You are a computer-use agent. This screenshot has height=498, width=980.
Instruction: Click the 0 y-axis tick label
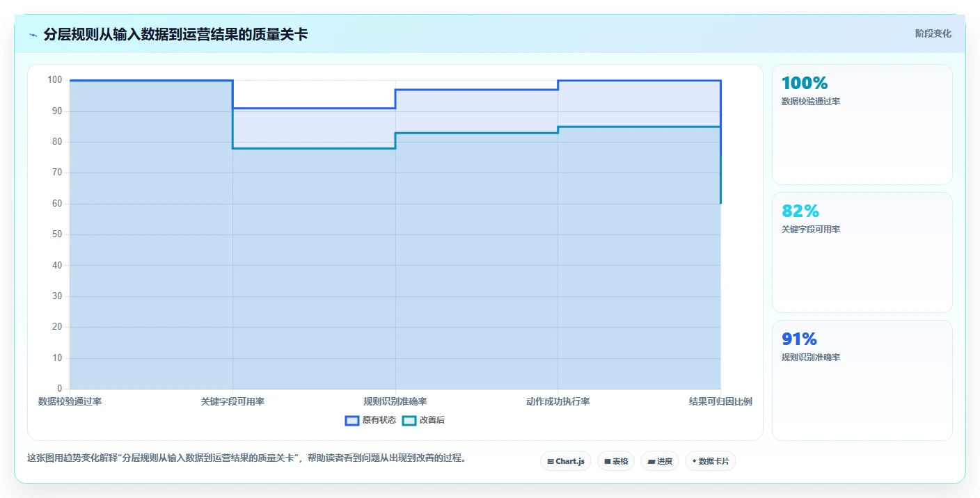pyautogui.click(x=59, y=389)
